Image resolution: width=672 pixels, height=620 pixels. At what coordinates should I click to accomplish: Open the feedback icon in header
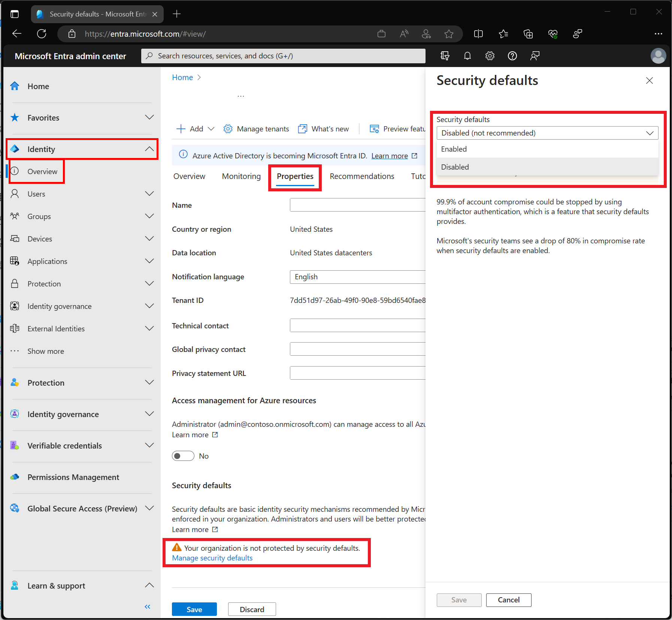(535, 56)
